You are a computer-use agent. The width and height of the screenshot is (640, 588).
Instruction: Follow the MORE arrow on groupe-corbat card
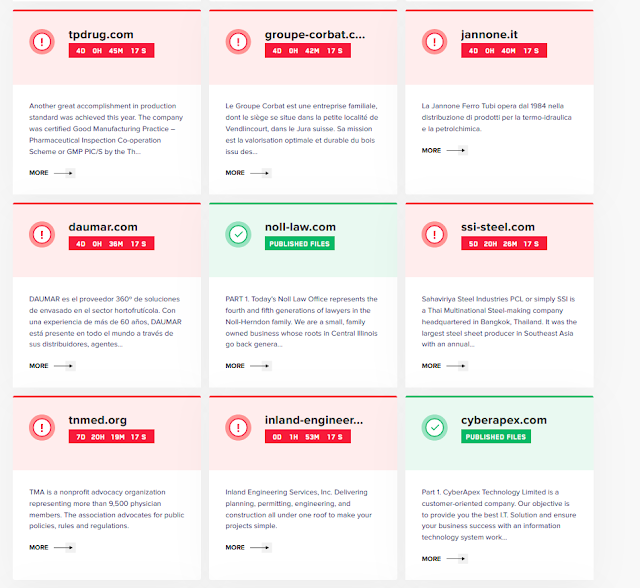coord(247,173)
